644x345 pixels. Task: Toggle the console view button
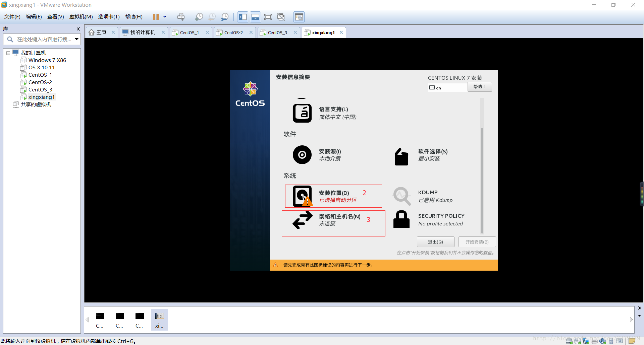(x=299, y=17)
